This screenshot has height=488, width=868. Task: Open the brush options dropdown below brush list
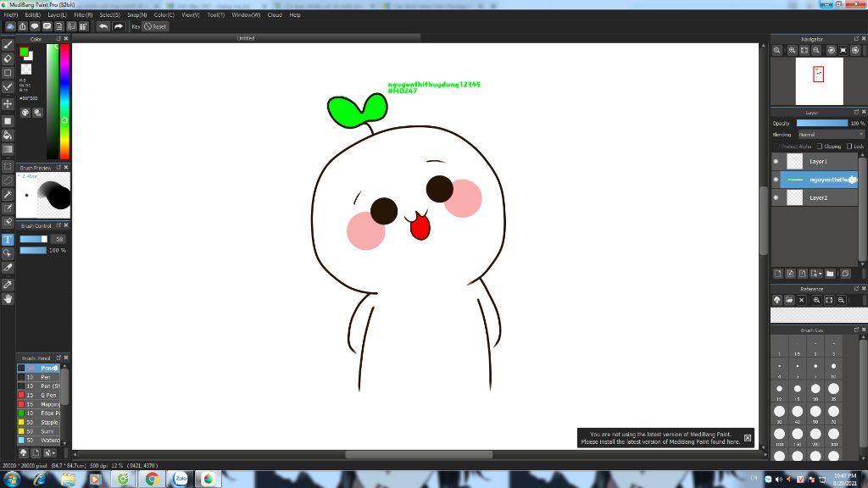(x=50, y=452)
